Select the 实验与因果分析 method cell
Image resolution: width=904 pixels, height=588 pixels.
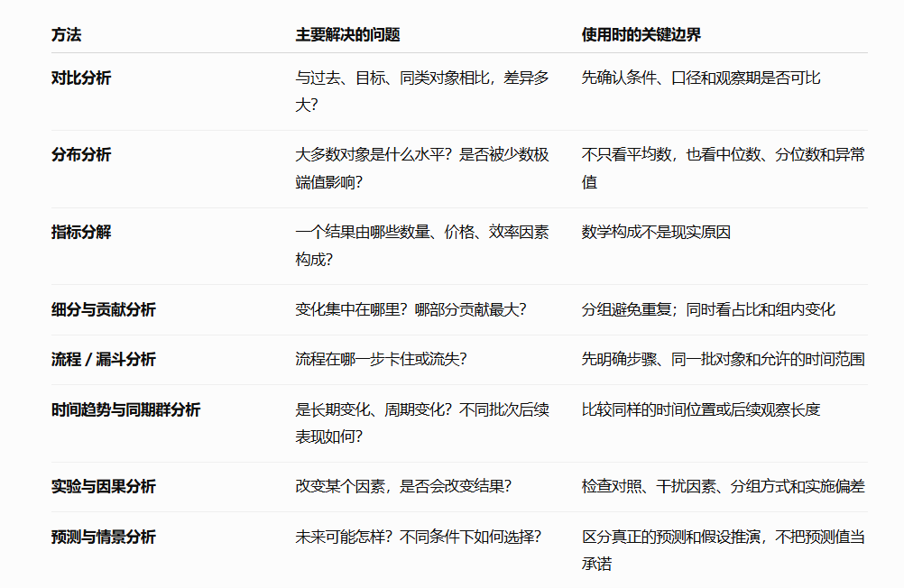tap(104, 486)
